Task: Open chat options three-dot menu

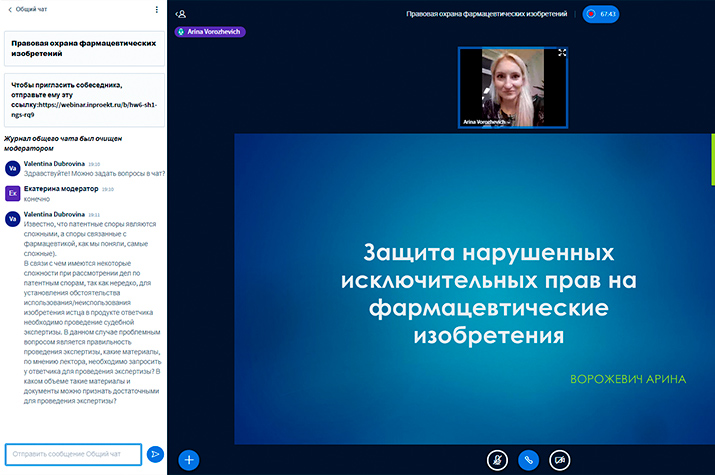Action: [156, 10]
